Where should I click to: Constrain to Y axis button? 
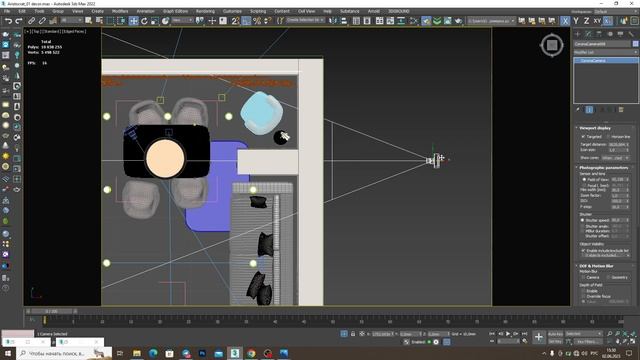click(576, 21)
